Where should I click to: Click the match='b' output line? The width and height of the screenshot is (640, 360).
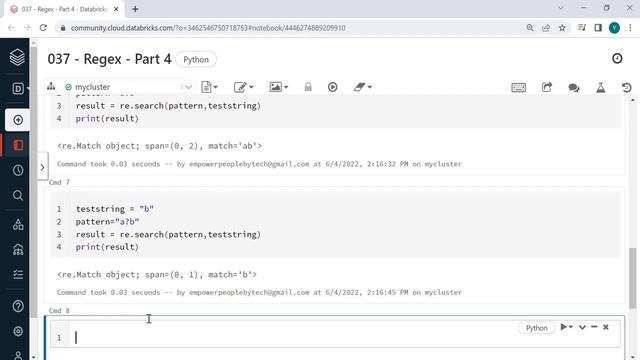(x=157, y=275)
